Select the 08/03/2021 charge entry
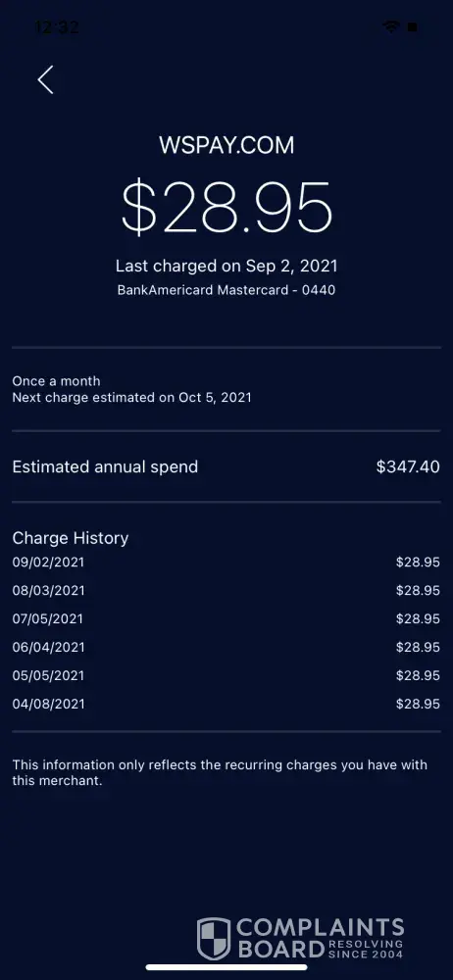This screenshot has height=980, width=453. (x=226, y=591)
